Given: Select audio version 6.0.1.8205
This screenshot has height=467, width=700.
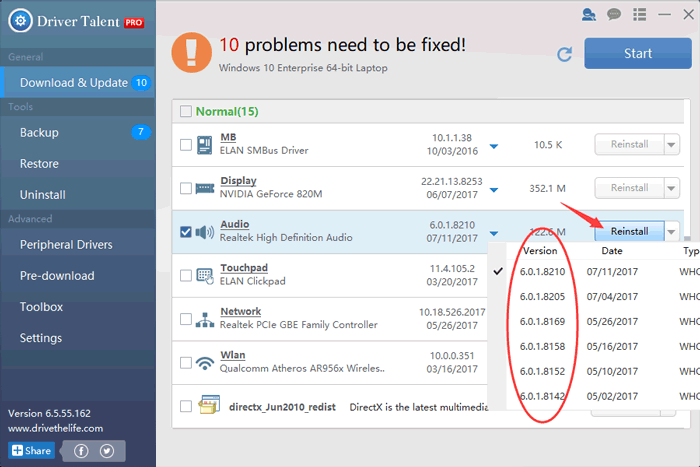Looking at the screenshot, I should 542,296.
